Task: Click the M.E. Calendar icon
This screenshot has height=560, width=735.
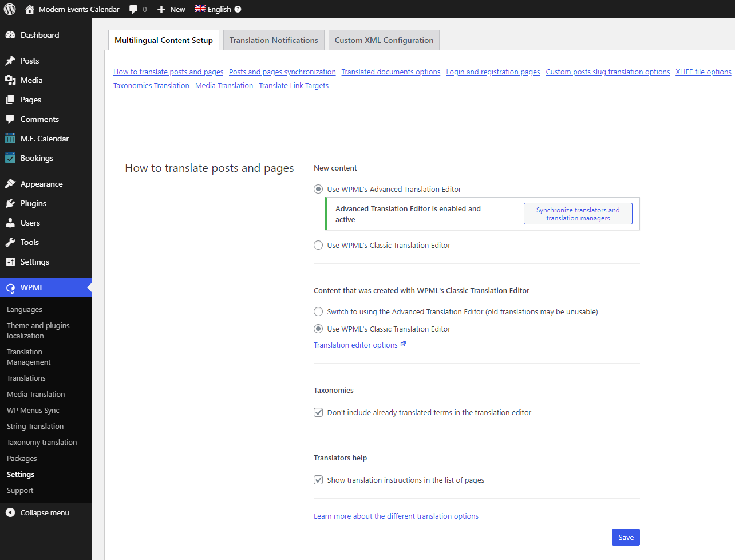Action: point(10,139)
